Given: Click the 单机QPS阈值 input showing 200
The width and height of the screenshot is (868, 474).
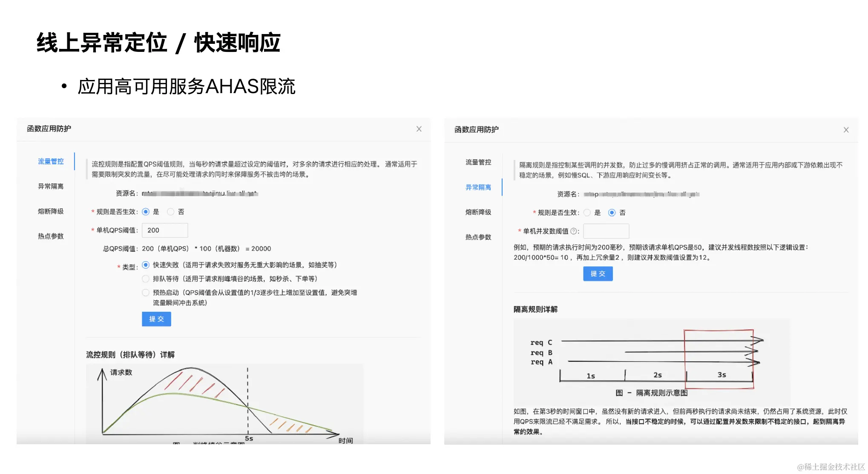Looking at the screenshot, I should 165,230.
